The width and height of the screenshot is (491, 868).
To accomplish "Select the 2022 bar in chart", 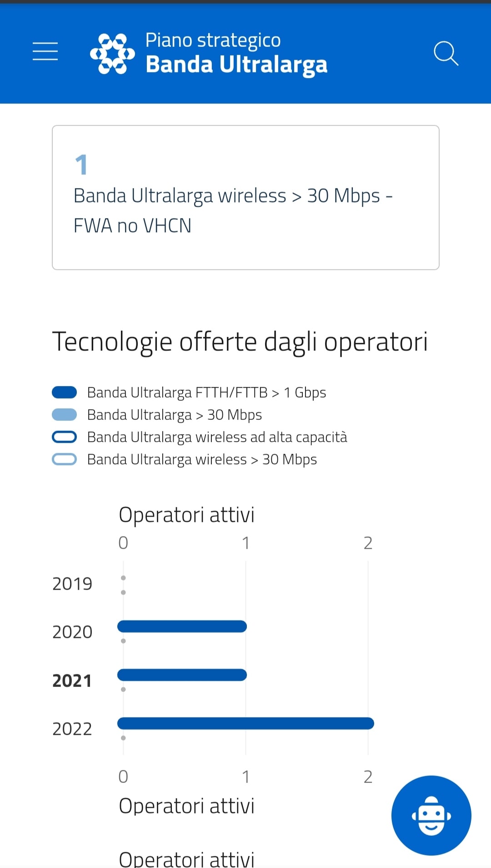I will [x=245, y=723].
